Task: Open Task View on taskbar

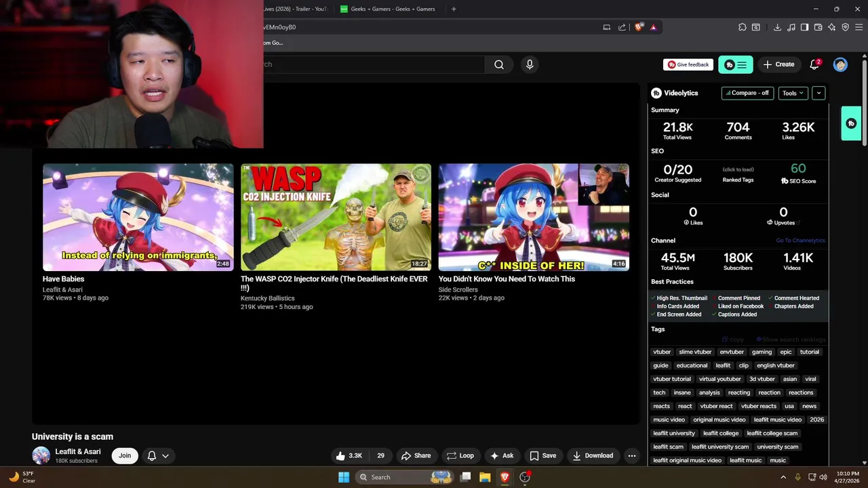Action: point(465,477)
